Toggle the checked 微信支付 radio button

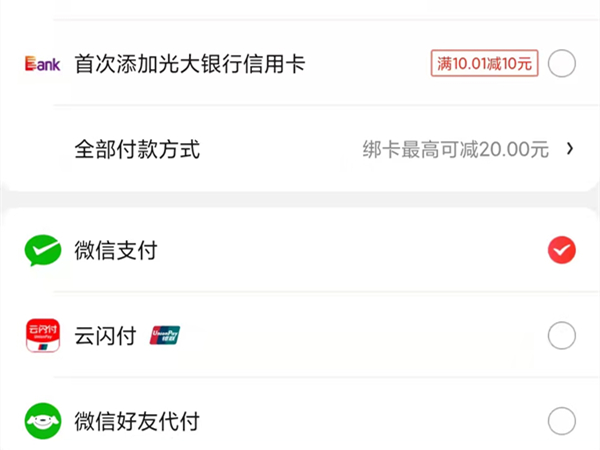click(x=562, y=250)
